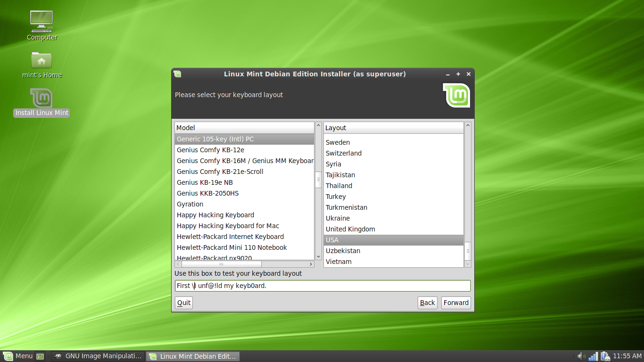644x362 pixels.
Task: Go Back to the previous installer step
Action: [428, 303]
